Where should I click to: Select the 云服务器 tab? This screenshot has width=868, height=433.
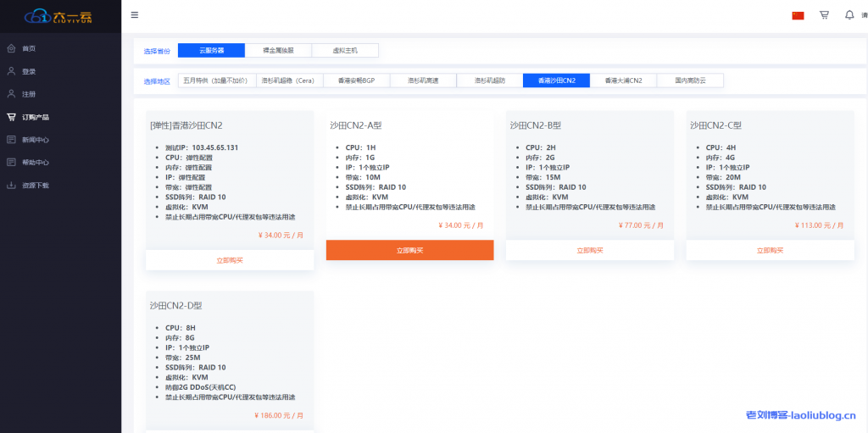(x=211, y=50)
